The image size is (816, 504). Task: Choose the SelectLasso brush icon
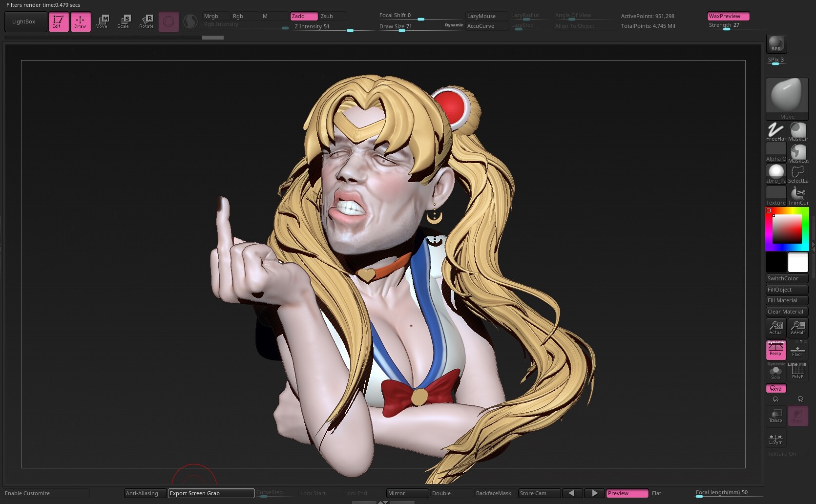[x=798, y=174]
